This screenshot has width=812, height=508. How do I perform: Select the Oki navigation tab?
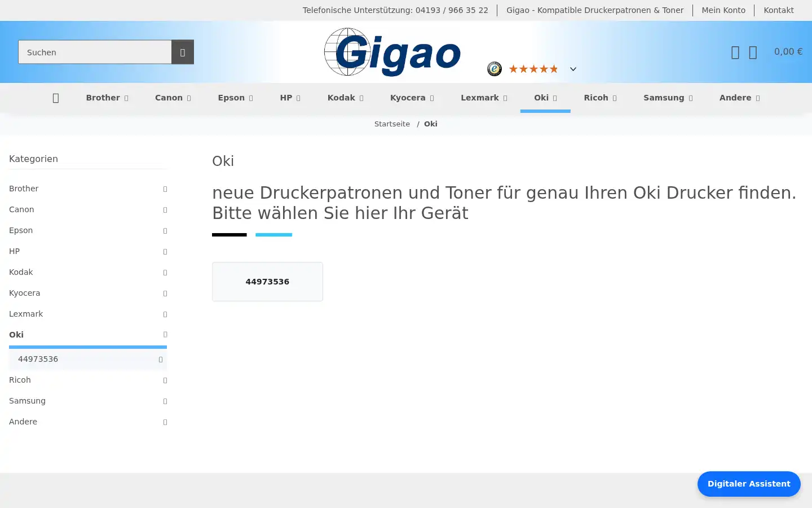(x=545, y=98)
